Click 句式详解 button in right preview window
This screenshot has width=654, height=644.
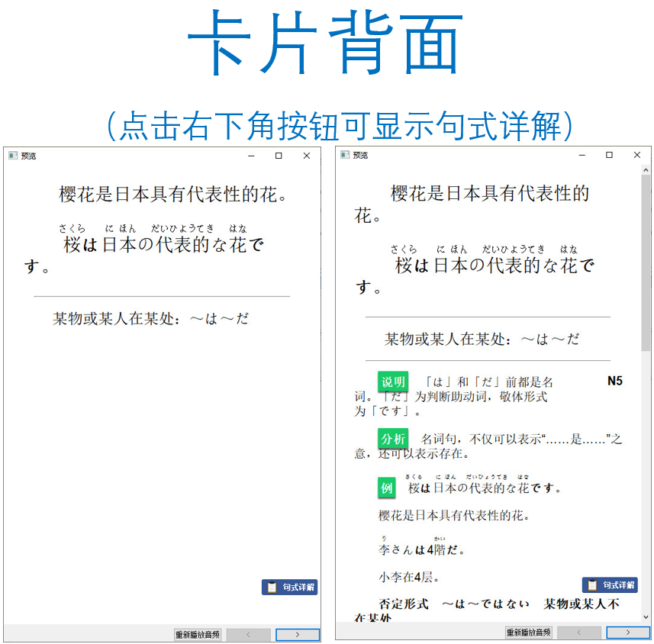[610, 584]
